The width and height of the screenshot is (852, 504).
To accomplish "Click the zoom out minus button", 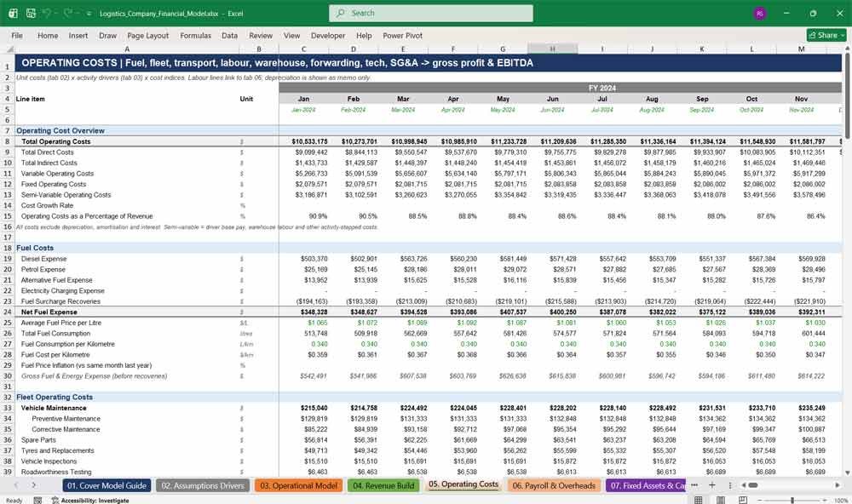I will (759, 500).
